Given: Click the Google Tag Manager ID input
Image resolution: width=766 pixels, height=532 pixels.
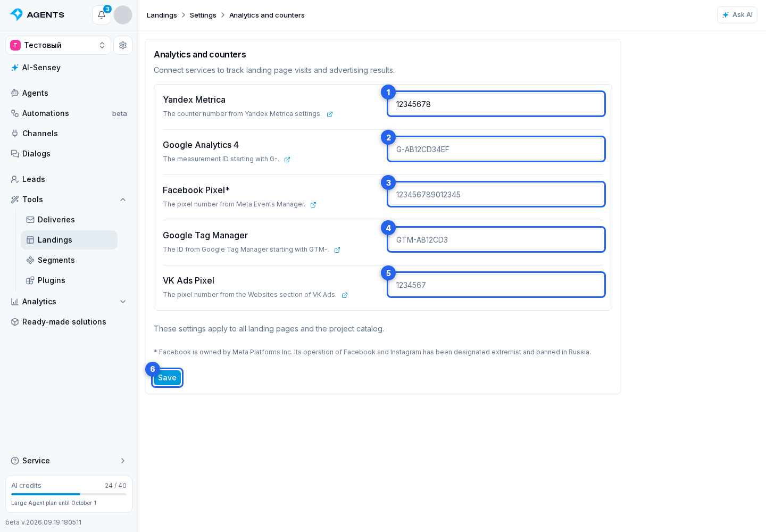Looking at the screenshot, I should click(x=496, y=239).
